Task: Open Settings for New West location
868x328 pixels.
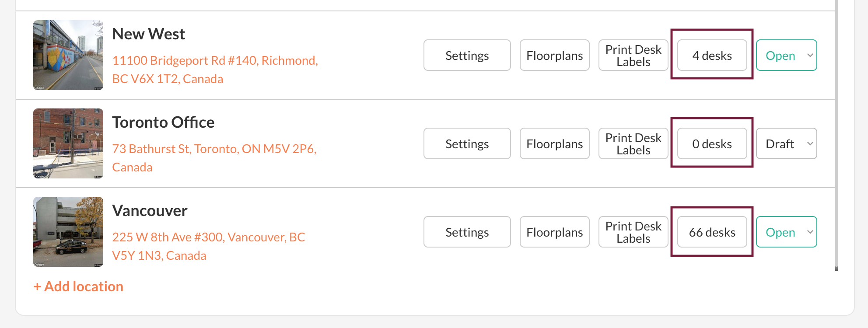Action: 467,56
